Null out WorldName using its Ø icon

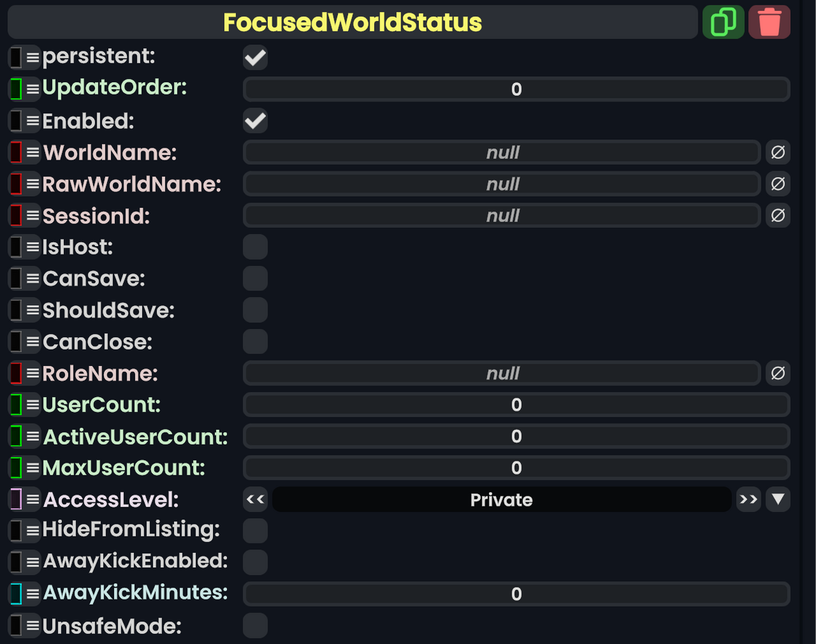click(x=778, y=152)
